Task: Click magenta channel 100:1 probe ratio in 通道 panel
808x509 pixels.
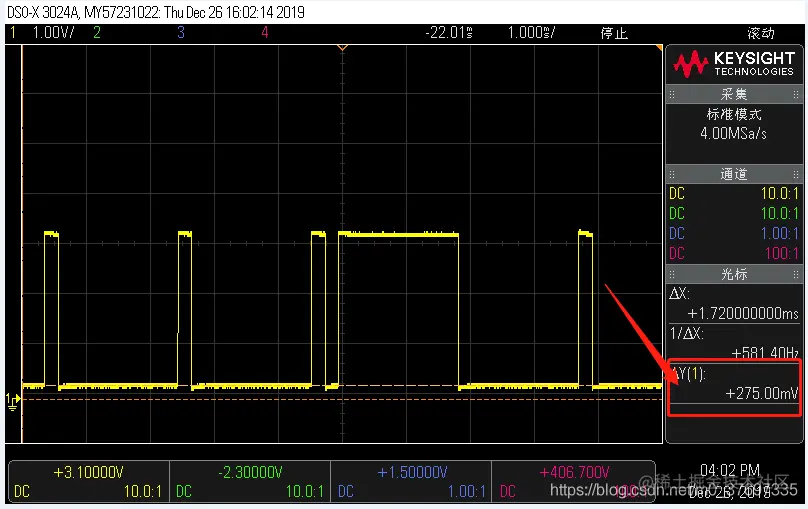Action: [x=782, y=253]
